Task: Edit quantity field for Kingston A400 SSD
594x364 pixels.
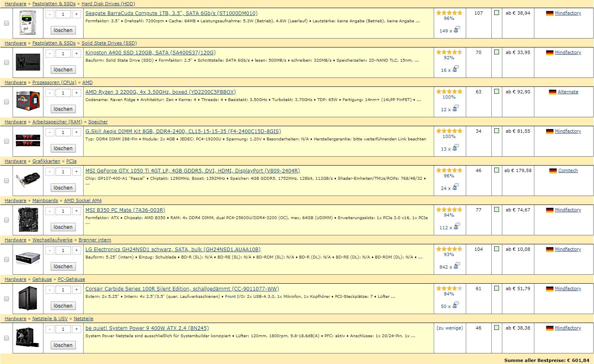Action: pyautogui.click(x=63, y=54)
